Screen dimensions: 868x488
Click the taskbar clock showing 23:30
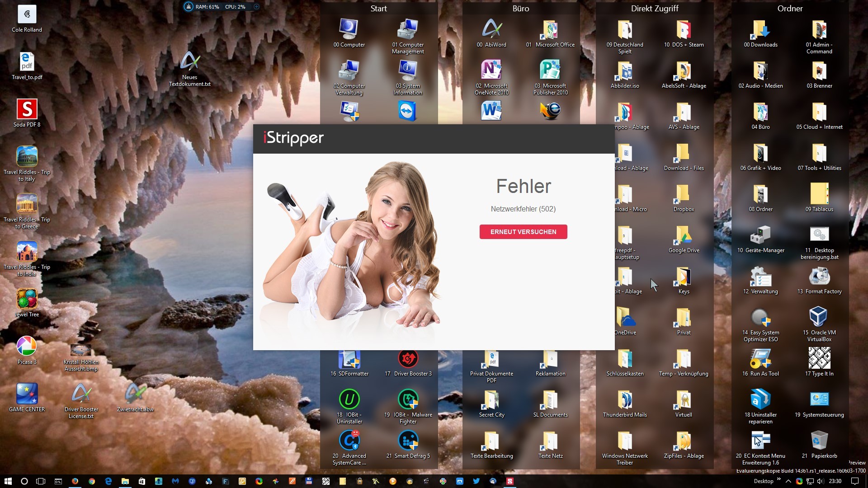pyautogui.click(x=835, y=481)
